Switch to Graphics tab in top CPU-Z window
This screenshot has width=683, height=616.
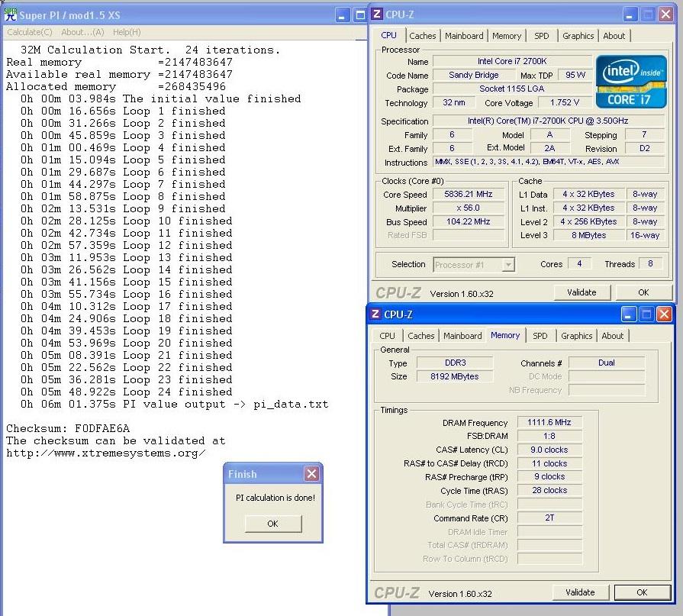pyautogui.click(x=578, y=36)
